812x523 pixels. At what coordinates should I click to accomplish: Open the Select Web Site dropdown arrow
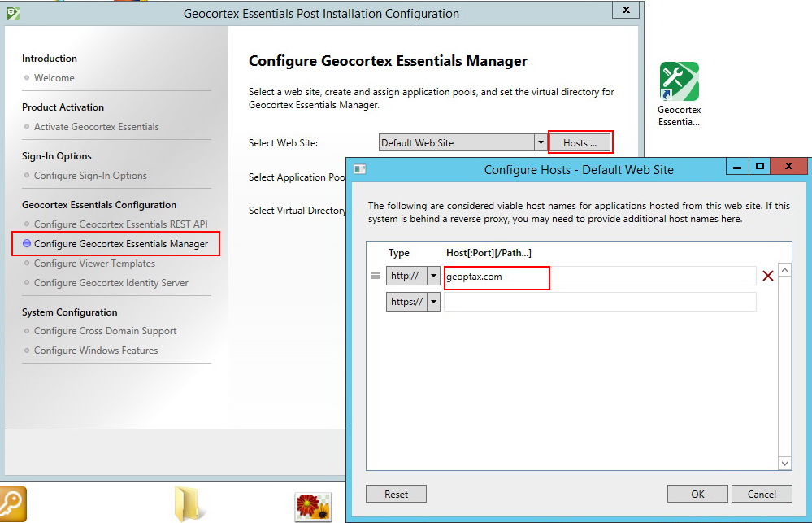pos(541,142)
